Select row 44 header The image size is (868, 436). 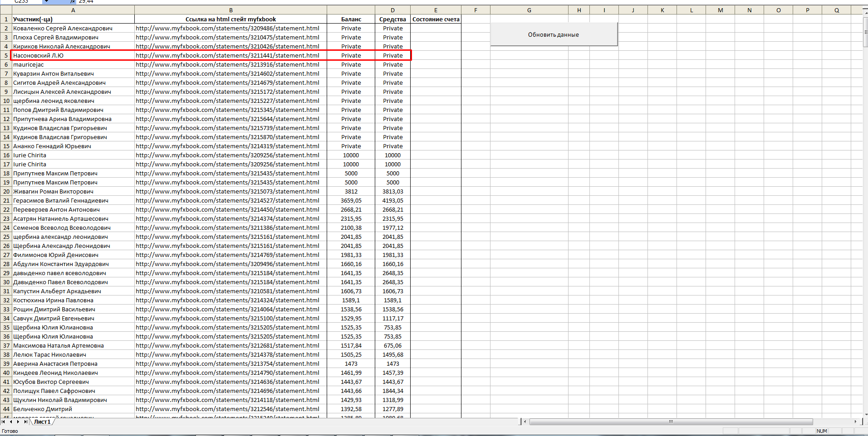click(x=6, y=409)
